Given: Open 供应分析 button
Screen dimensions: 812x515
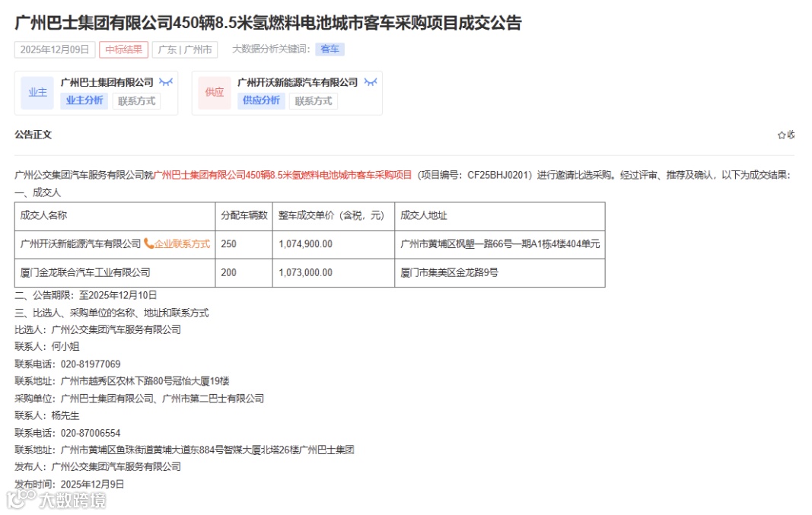Looking at the screenshot, I should pos(262,100).
